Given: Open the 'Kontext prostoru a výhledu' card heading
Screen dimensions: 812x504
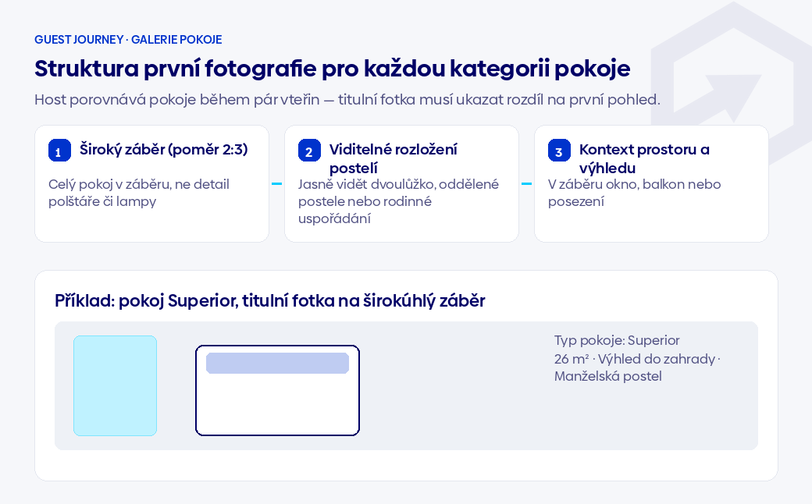Looking at the screenshot, I should coord(644,159).
